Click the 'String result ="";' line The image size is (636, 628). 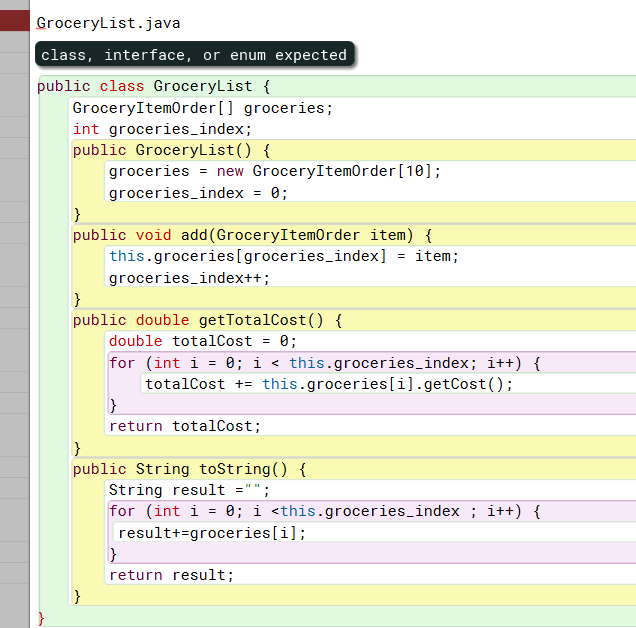tap(189, 490)
